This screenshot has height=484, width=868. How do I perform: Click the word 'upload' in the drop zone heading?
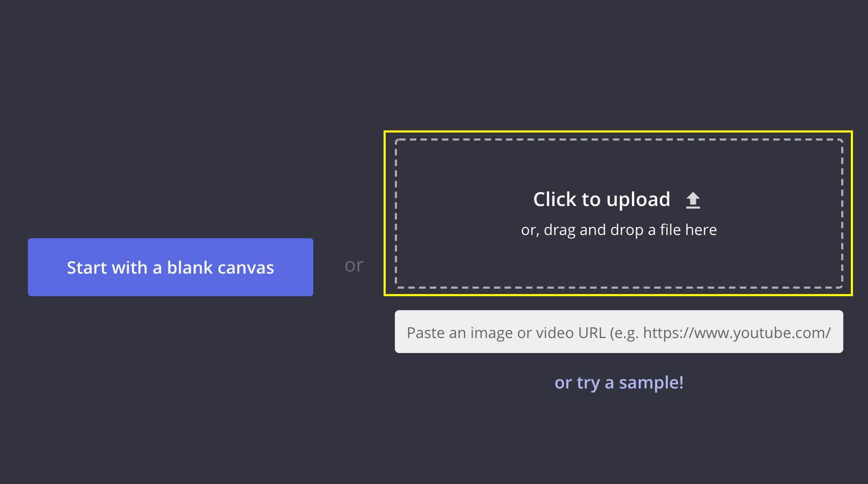638,200
